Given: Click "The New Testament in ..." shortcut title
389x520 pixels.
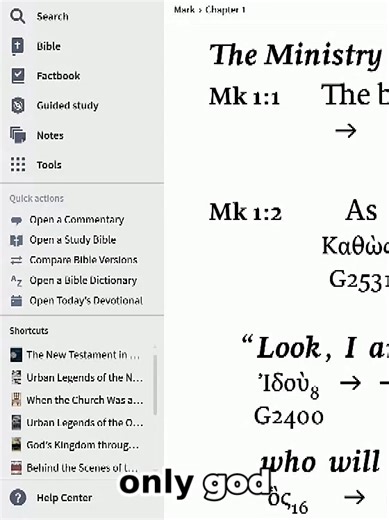Looking at the screenshot, I should click(83, 355).
